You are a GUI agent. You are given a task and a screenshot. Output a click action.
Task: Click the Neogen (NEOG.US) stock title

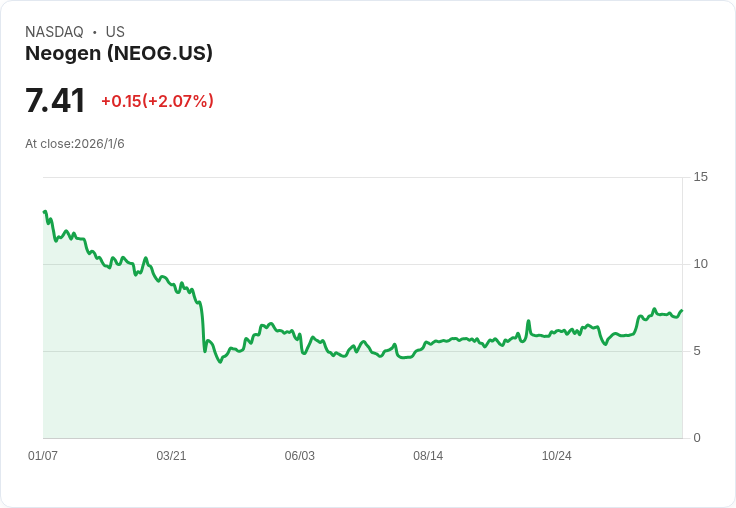click(119, 53)
